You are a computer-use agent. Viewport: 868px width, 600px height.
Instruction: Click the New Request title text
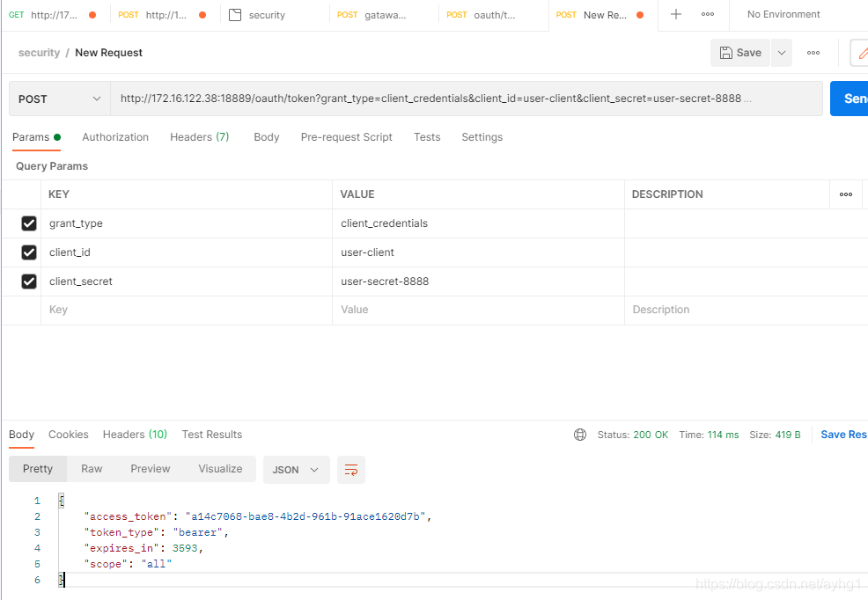(x=108, y=53)
